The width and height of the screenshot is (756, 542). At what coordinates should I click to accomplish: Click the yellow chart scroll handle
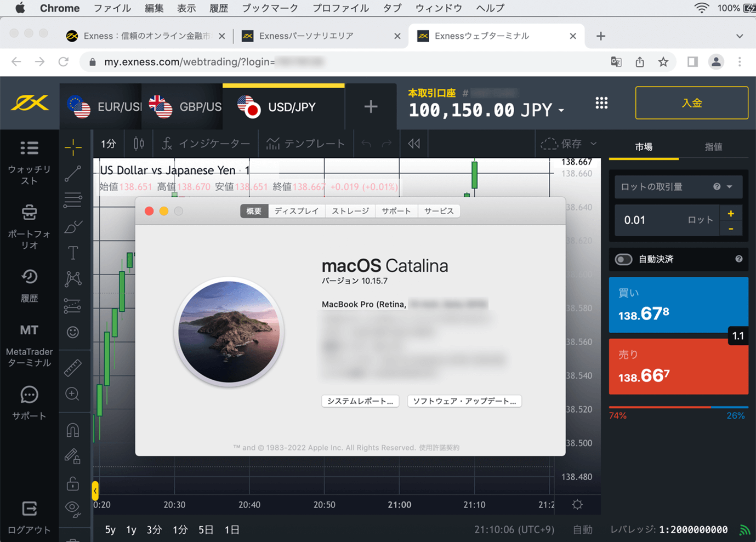tap(95, 490)
